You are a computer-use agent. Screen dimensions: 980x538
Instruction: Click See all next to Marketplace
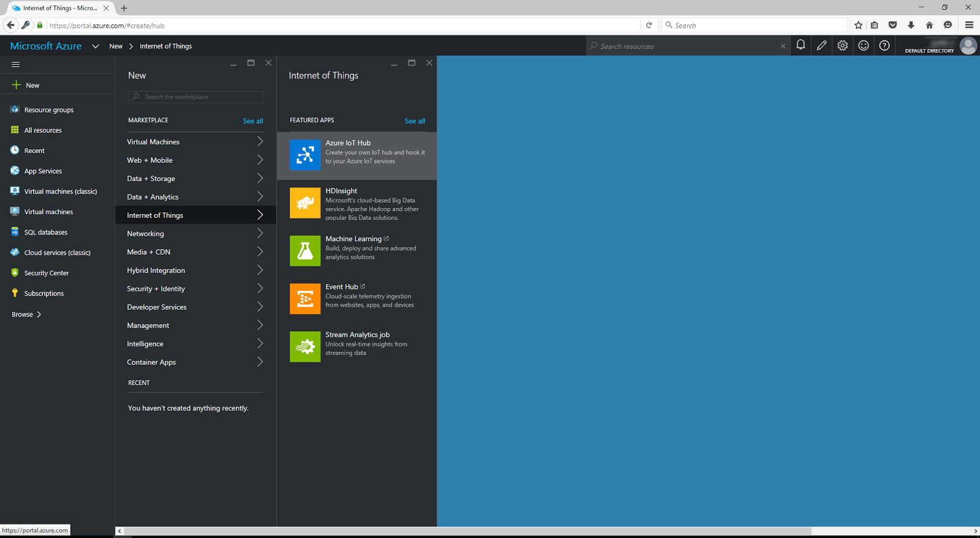click(x=253, y=121)
